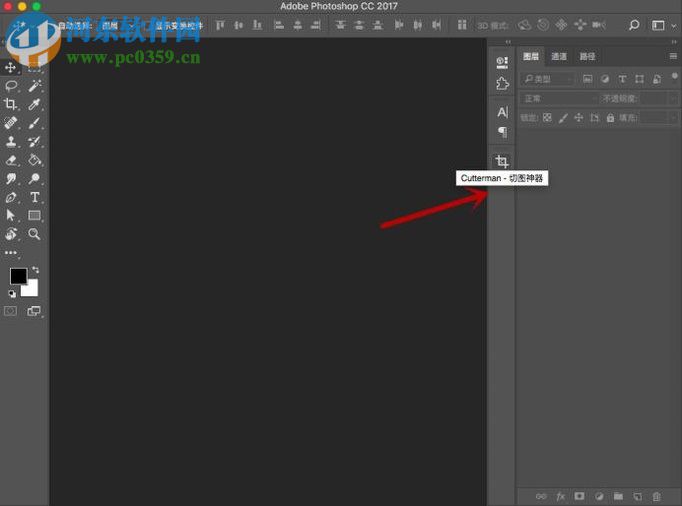
Task: Click the swap foreground and background colors arrow
Action: tap(35, 270)
